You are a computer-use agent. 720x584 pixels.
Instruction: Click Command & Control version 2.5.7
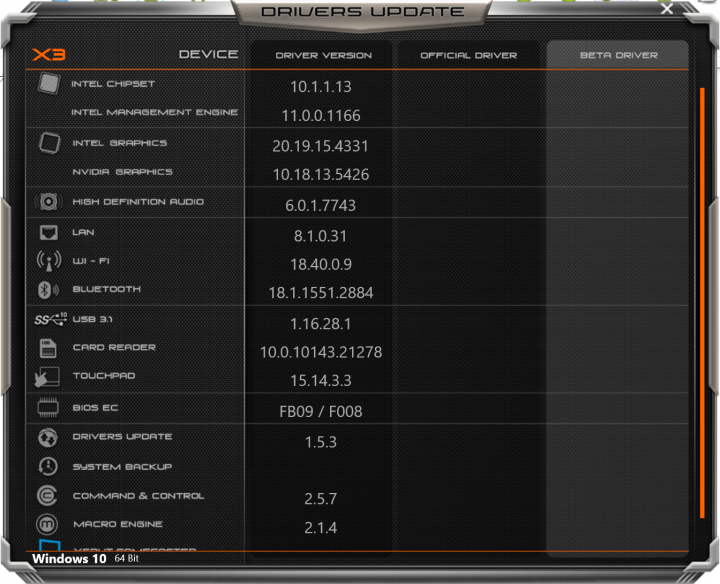(x=321, y=499)
